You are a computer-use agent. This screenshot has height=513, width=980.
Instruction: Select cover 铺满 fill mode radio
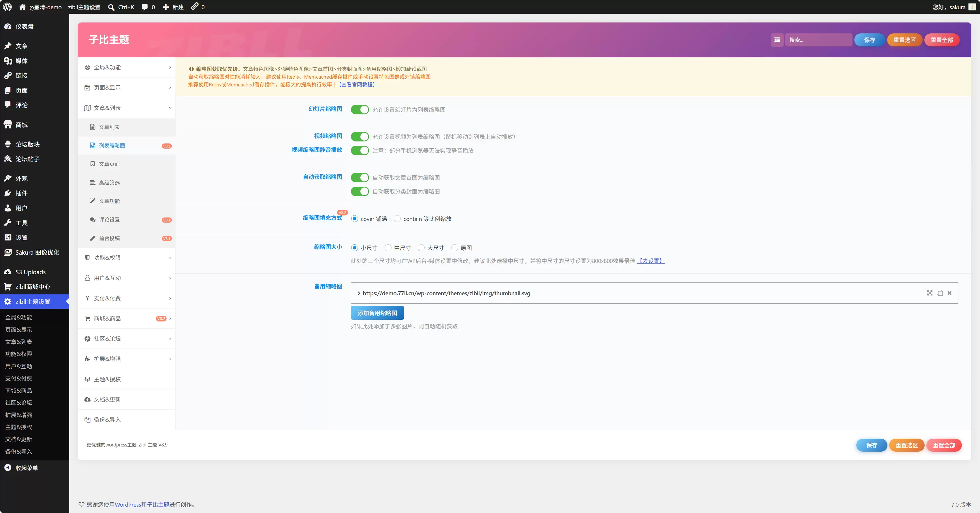[355, 219]
